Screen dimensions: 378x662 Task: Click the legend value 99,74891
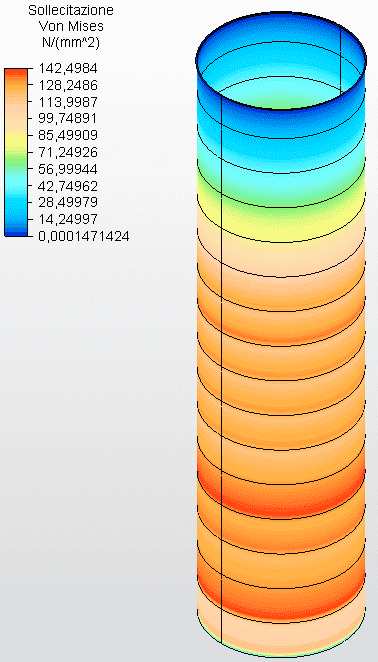[x=68, y=119]
